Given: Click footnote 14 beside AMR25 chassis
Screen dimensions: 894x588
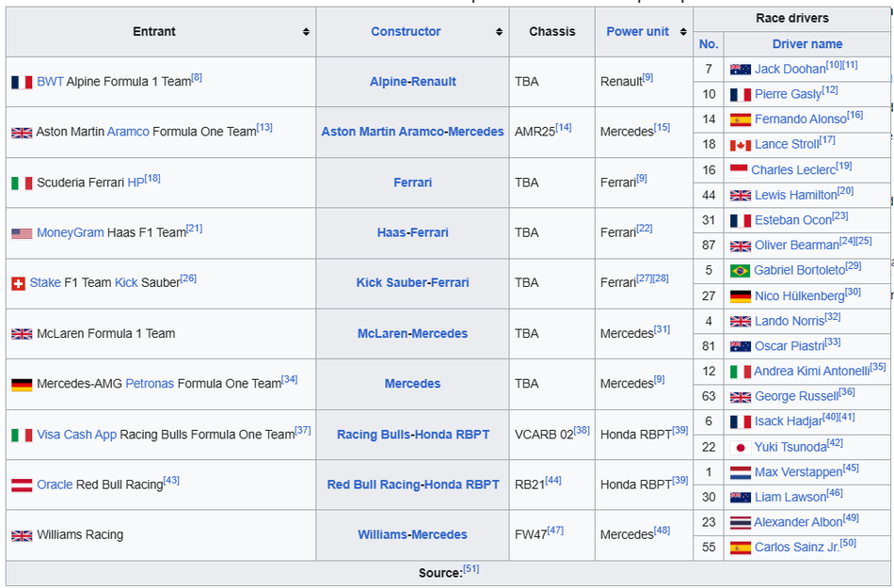Looking at the screenshot, I should pos(563,127).
